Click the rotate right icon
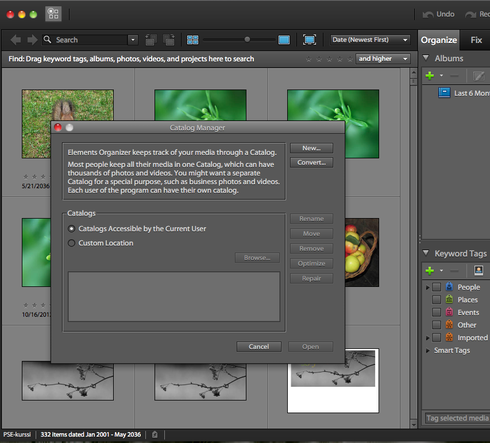 click(169, 40)
